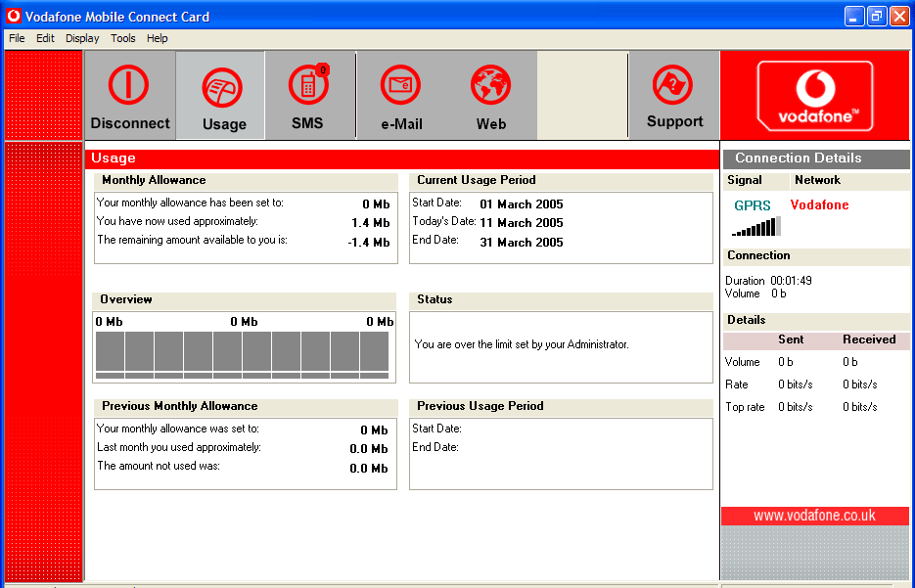Image resolution: width=915 pixels, height=588 pixels.
Task: Click the signal strength bars indicator
Action: coord(756,226)
